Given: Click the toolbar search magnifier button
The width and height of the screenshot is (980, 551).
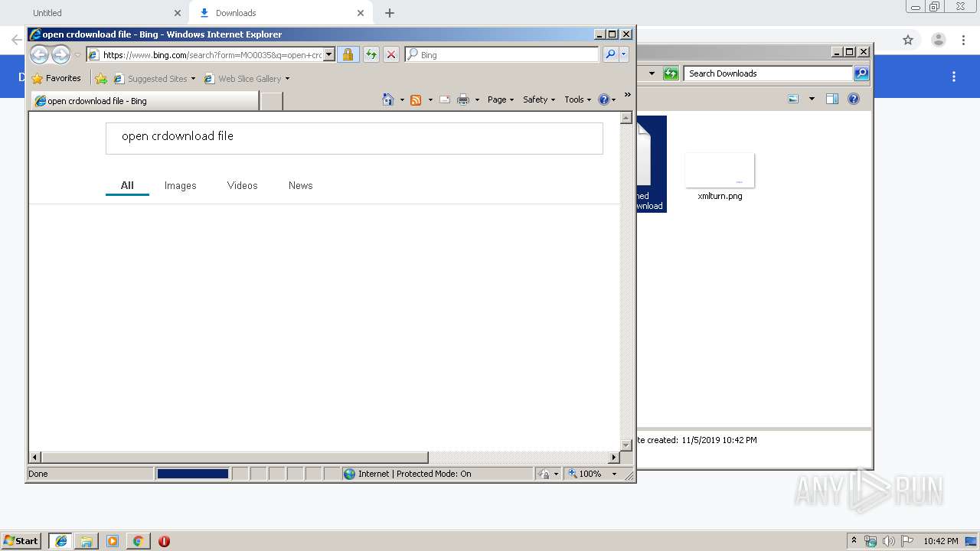Looking at the screenshot, I should (610, 54).
